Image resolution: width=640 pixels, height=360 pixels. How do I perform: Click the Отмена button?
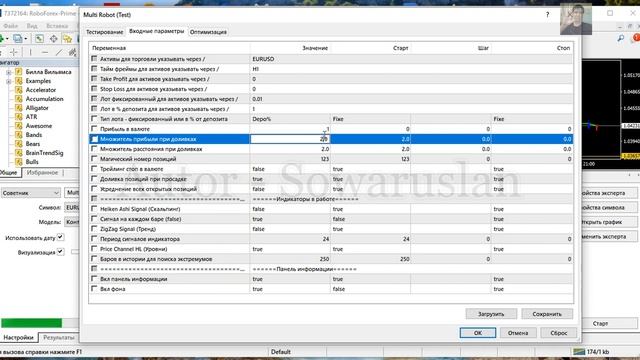518,333
